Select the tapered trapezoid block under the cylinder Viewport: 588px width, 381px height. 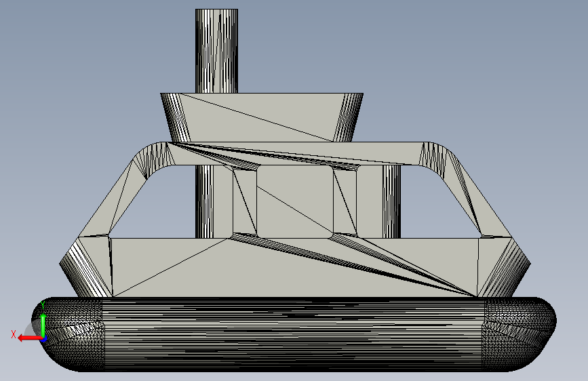coord(262,117)
